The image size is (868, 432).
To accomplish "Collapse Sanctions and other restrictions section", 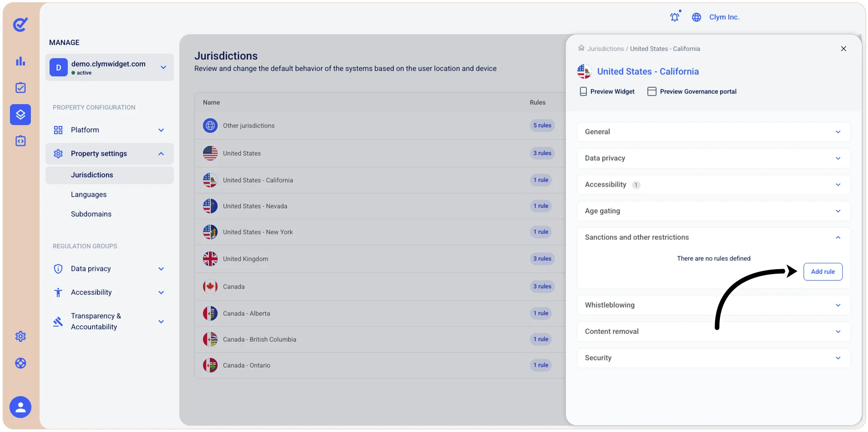I will tap(713, 237).
